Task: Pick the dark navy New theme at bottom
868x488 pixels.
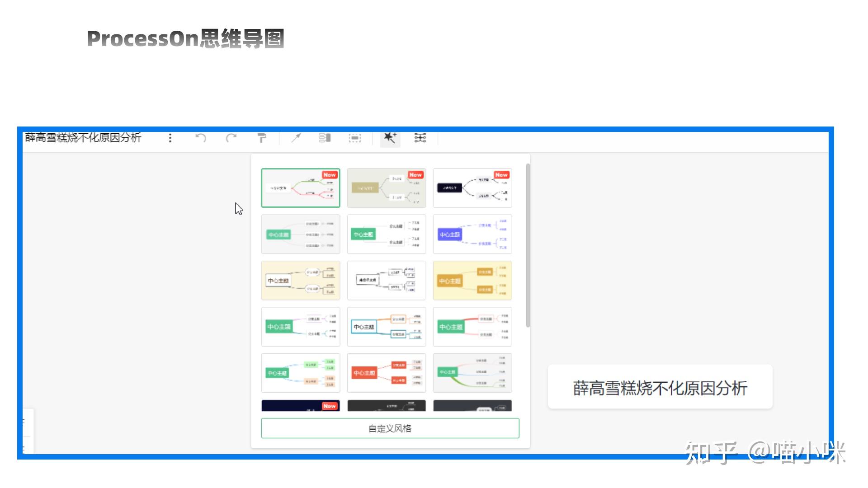Action: (301, 405)
